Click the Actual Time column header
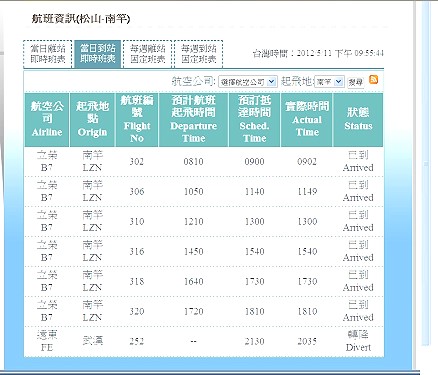This screenshot has height=375, width=438. pos(307,120)
